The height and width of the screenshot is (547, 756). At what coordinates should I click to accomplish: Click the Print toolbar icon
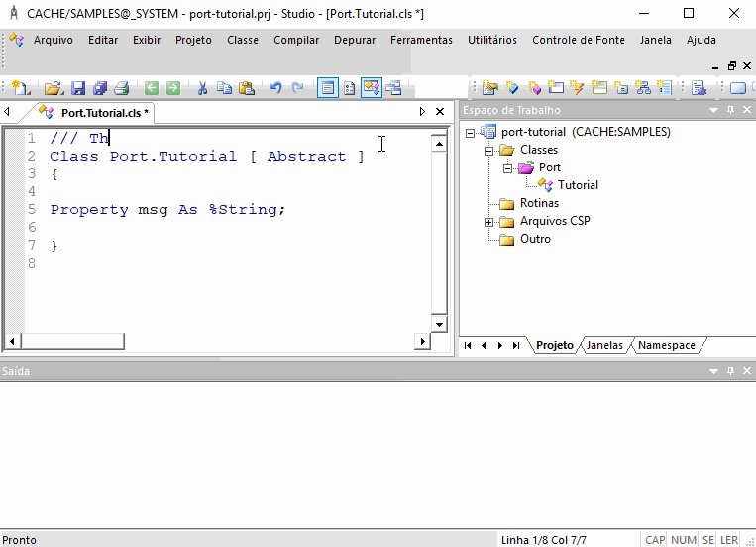point(122,88)
